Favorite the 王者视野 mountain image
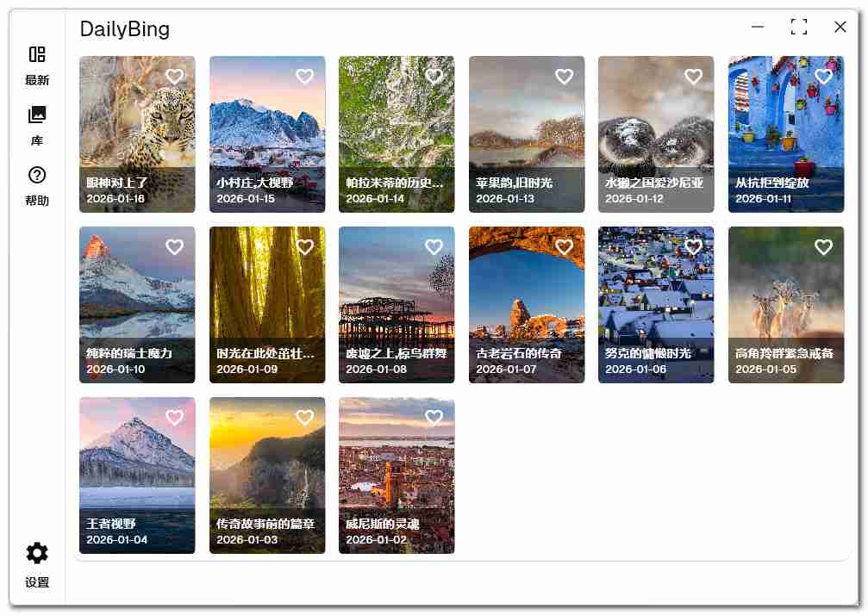The width and height of the screenshot is (868, 615). [174, 418]
